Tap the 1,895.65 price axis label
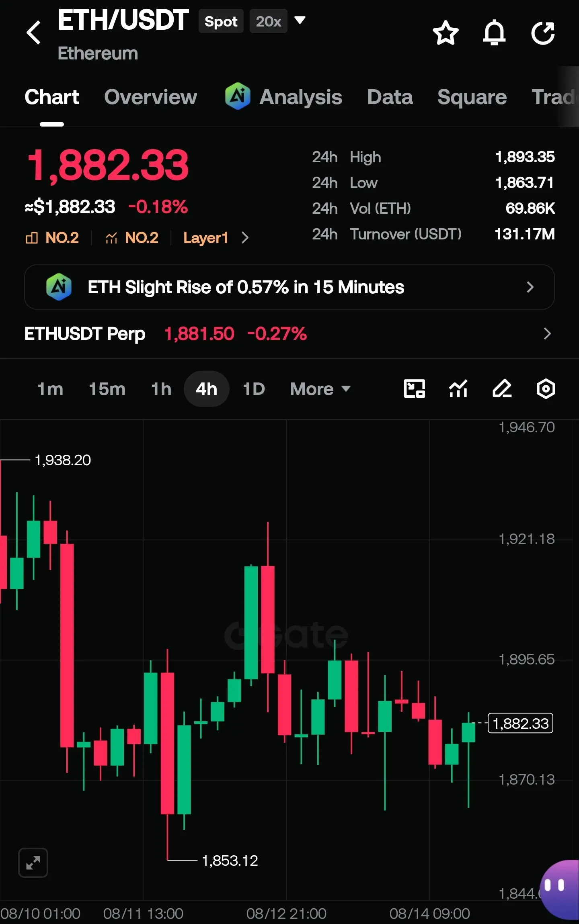Screen dimensions: 579x924 click(527, 659)
